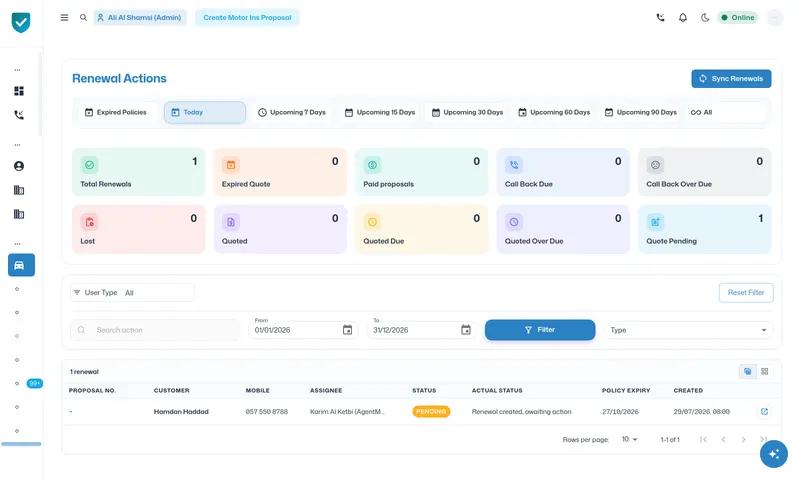The width and height of the screenshot is (800, 480).
Task: Open the dashboard grid icon in sidebar
Action: [19, 91]
